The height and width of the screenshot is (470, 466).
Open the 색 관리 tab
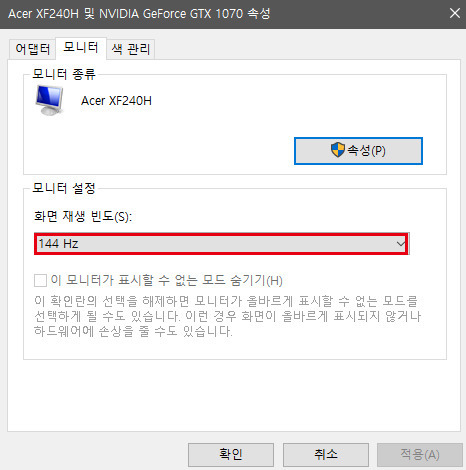[x=131, y=49]
